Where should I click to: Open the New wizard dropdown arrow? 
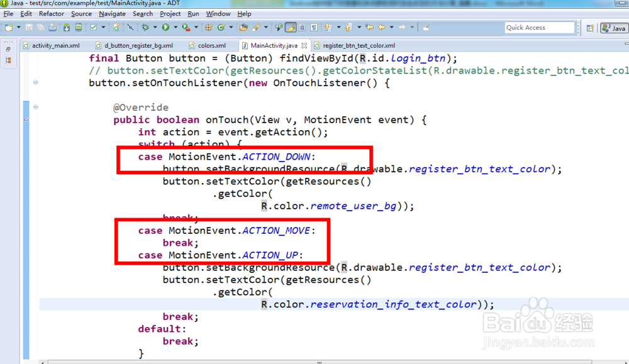pos(18,27)
